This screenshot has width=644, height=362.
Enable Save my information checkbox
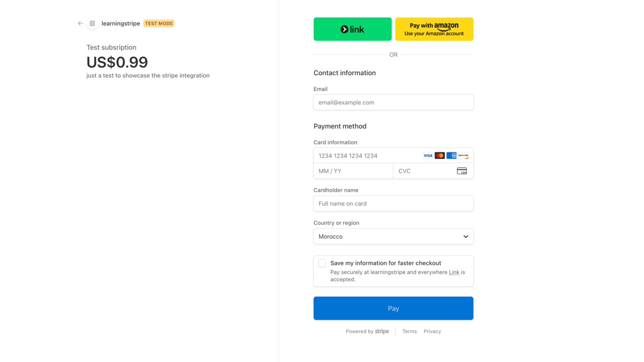(322, 263)
